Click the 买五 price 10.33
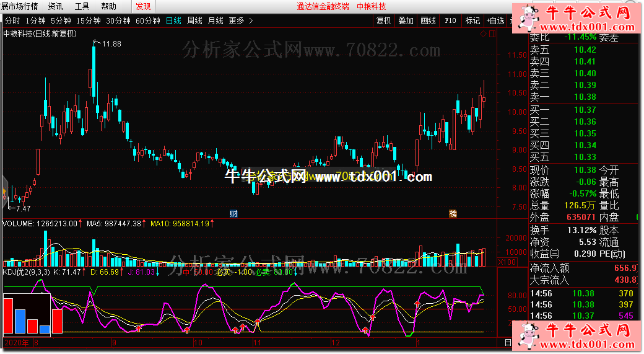Viewport: 644px width, 354px height. coord(585,157)
